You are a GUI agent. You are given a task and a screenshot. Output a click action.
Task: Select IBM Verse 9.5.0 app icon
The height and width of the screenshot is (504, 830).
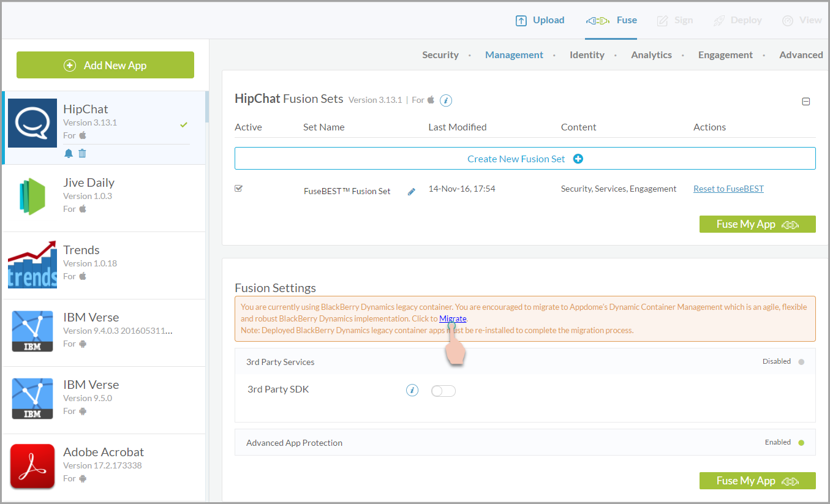(32, 399)
